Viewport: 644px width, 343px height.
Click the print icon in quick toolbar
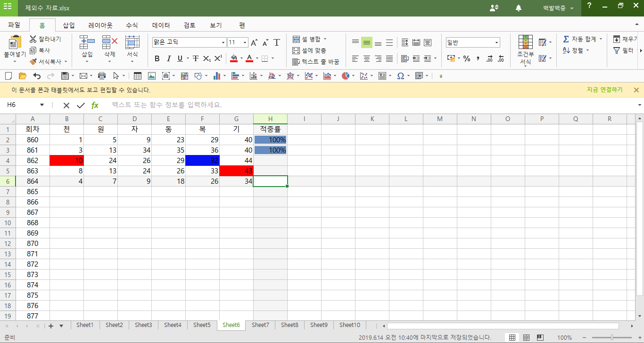pyautogui.click(x=101, y=76)
